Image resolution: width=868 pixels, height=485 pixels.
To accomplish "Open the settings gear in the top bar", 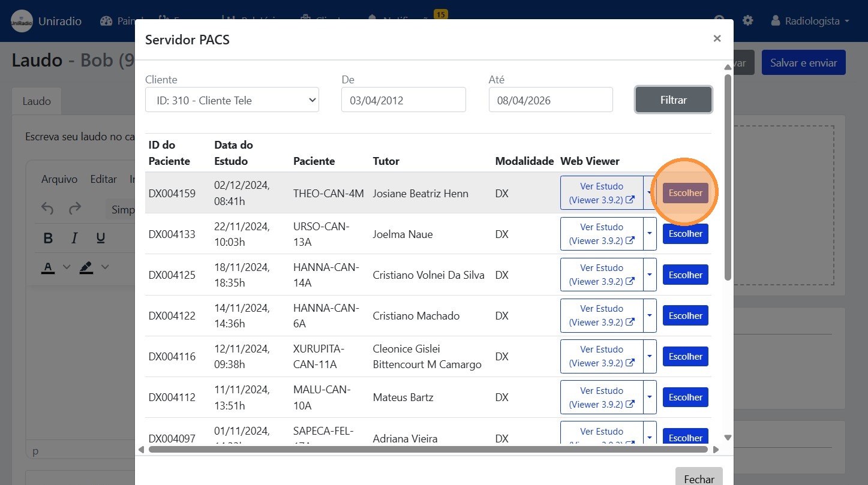I will [x=747, y=21].
